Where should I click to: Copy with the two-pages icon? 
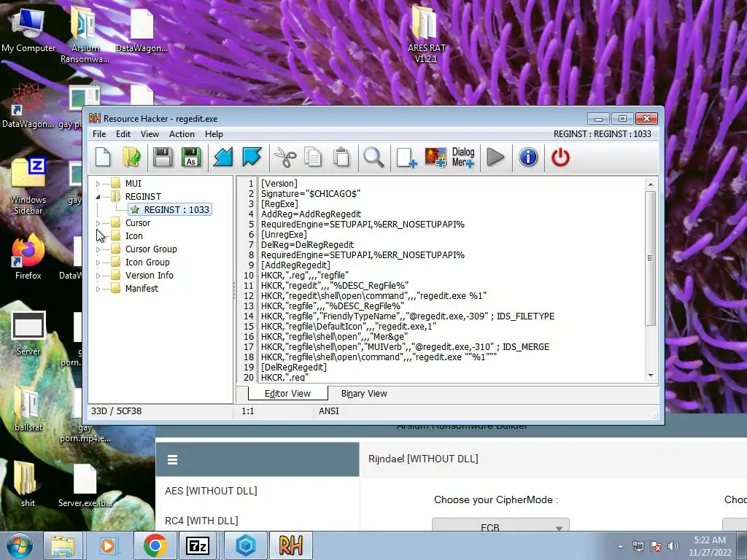pyautogui.click(x=313, y=157)
